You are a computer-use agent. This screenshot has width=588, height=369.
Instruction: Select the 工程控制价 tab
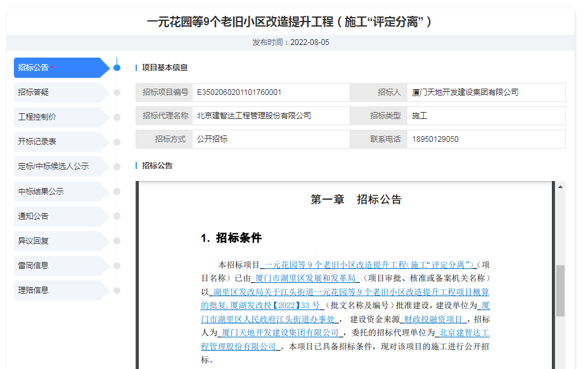click(x=57, y=117)
